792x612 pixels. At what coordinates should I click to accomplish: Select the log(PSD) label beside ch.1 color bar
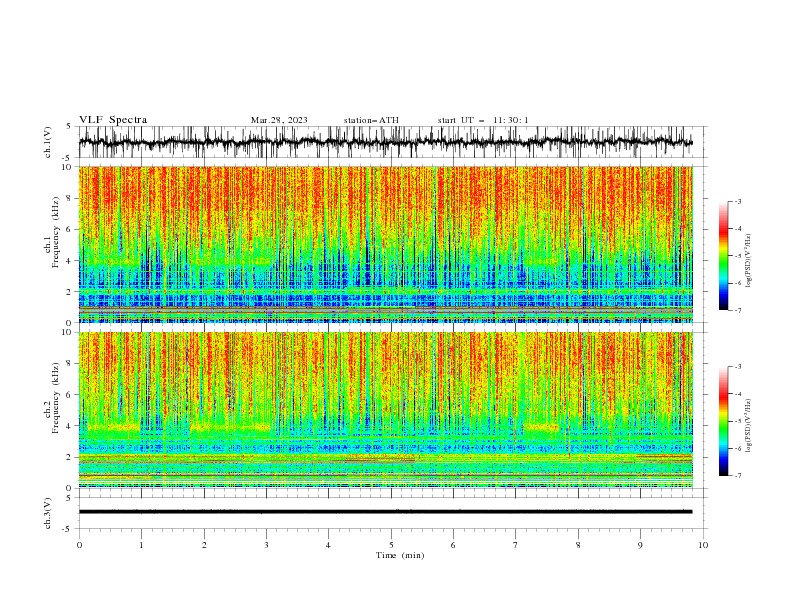(x=748, y=261)
